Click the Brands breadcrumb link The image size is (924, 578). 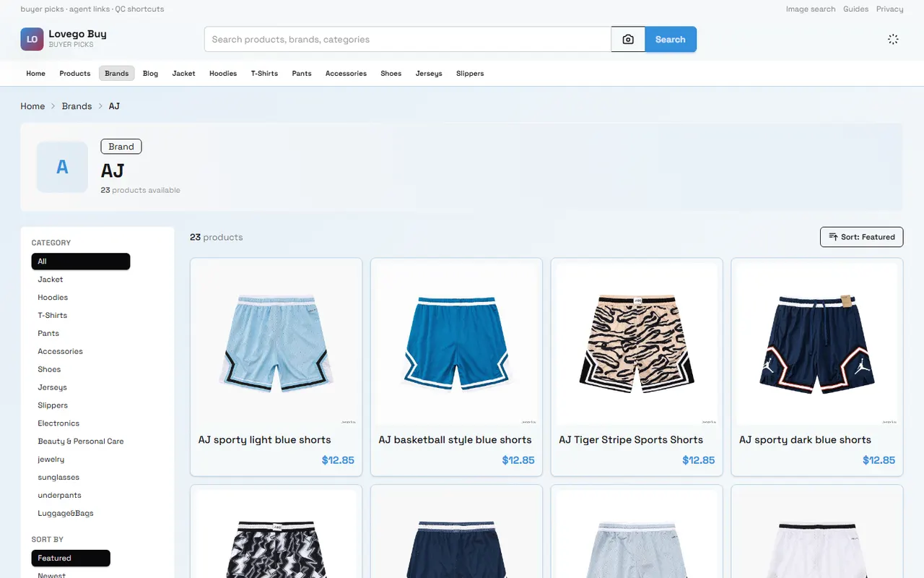(77, 106)
